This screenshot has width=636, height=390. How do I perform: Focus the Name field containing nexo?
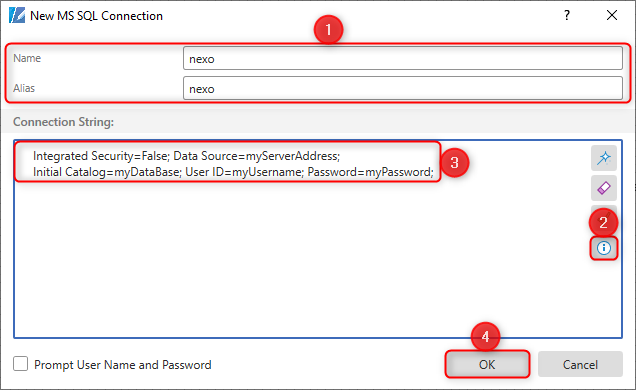click(403, 58)
